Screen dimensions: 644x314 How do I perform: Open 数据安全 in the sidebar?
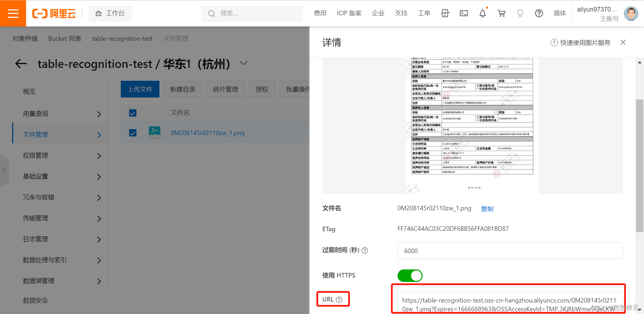pos(36,300)
